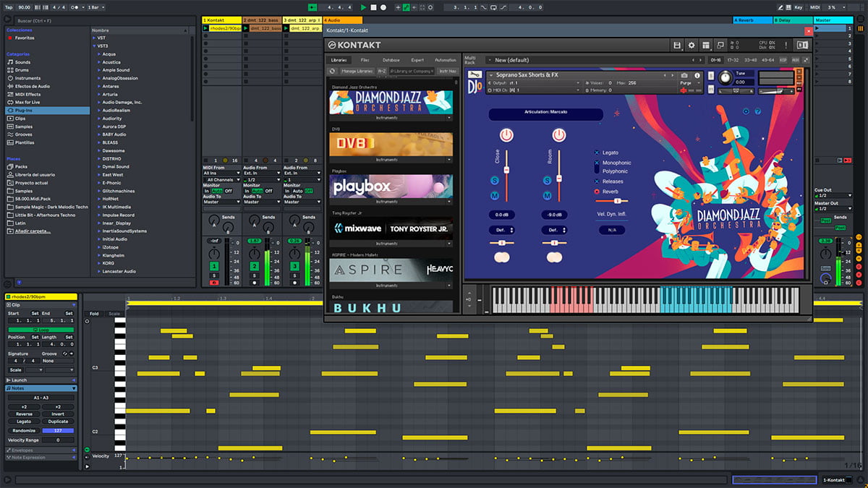Toggle the Reverb checkbox
This screenshot has height=488, width=868.
[x=597, y=192]
